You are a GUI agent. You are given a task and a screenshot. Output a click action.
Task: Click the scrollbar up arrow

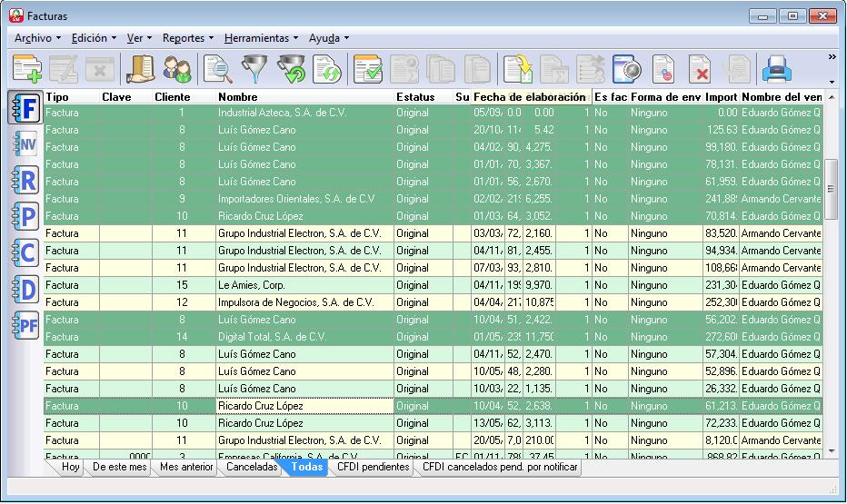(x=831, y=97)
